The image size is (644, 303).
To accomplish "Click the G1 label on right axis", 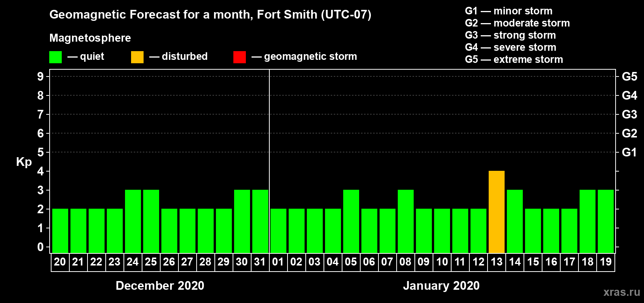I will (630, 152).
